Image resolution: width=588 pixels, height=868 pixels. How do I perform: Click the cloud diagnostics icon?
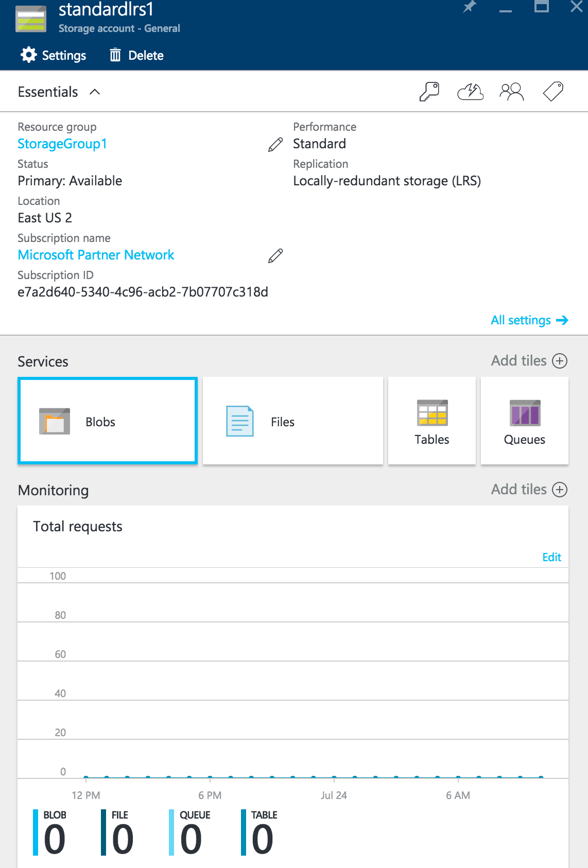point(470,92)
